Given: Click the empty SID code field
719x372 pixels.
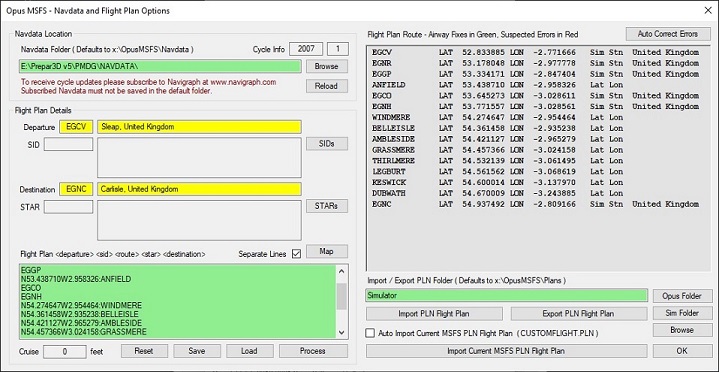Looking at the screenshot, I should pyautogui.click(x=68, y=144).
